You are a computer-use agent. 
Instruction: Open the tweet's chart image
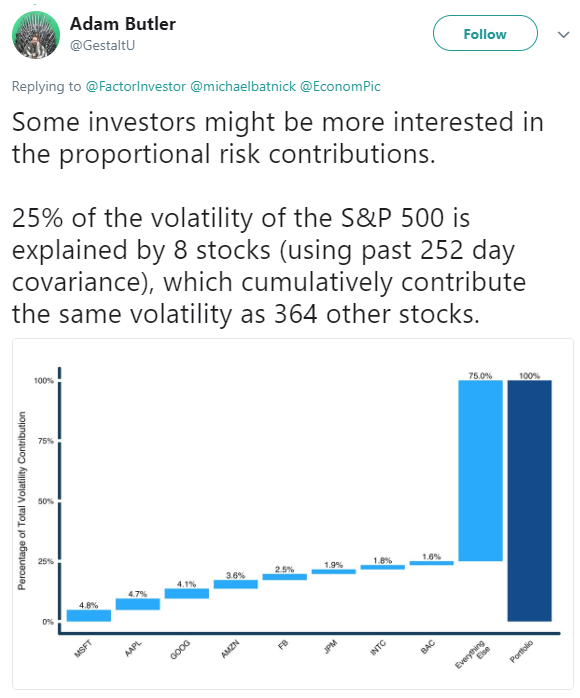pos(293,514)
